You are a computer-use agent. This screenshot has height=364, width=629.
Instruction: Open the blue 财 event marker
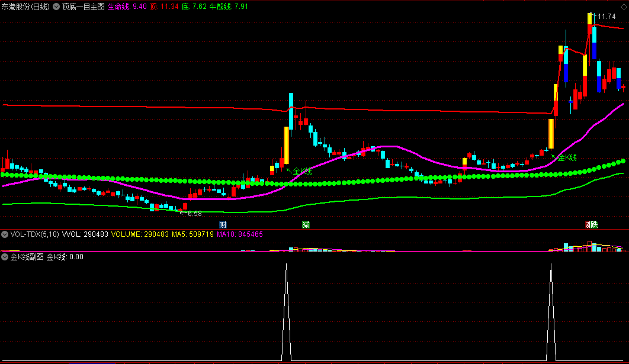(x=223, y=224)
